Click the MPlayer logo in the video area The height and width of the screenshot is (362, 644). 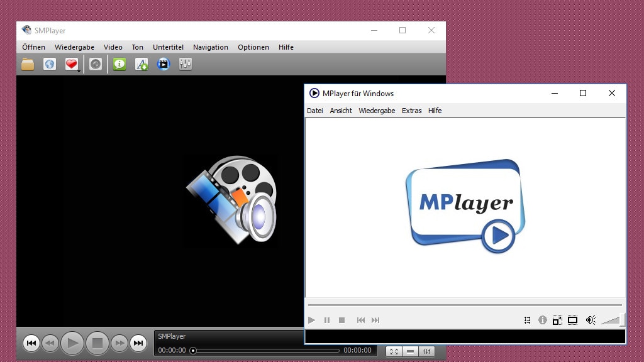(x=465, y=206)
